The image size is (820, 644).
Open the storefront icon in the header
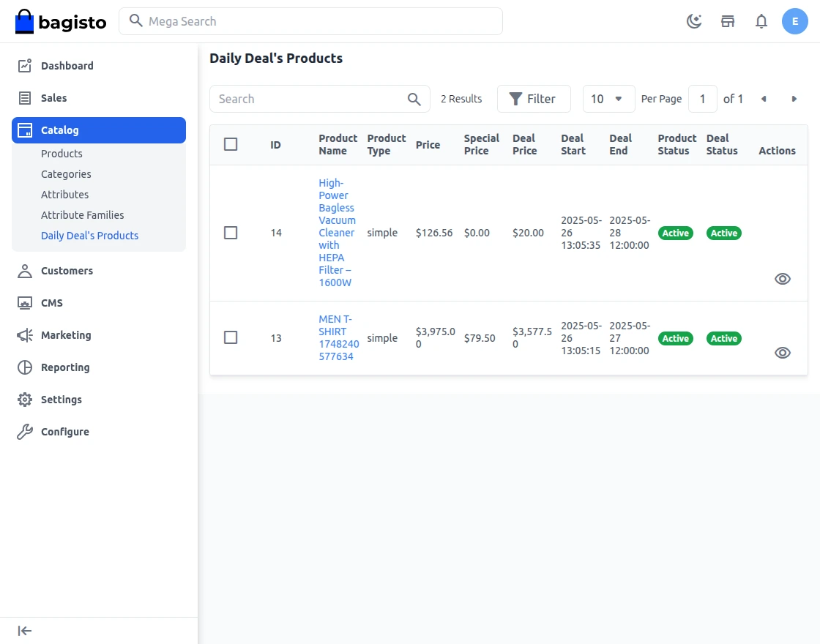728,21
